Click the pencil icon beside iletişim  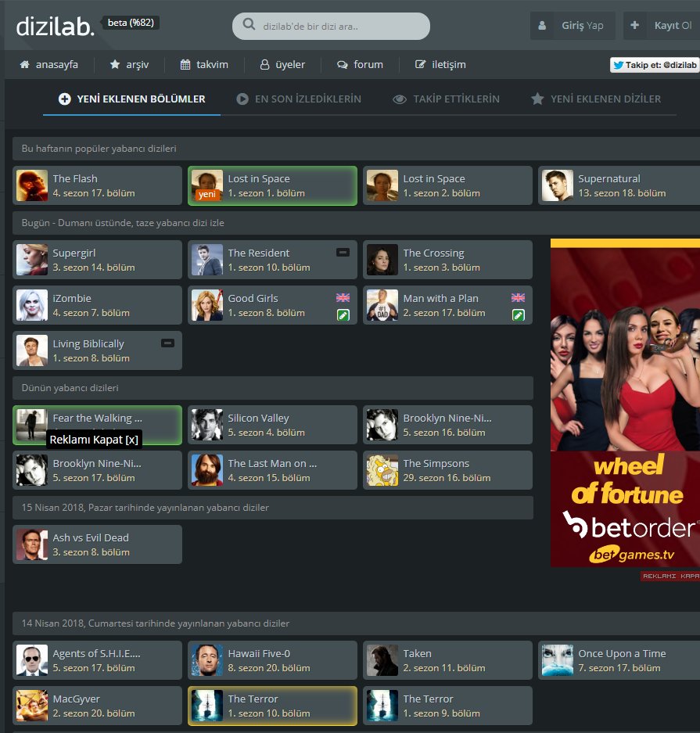(421, 64)
